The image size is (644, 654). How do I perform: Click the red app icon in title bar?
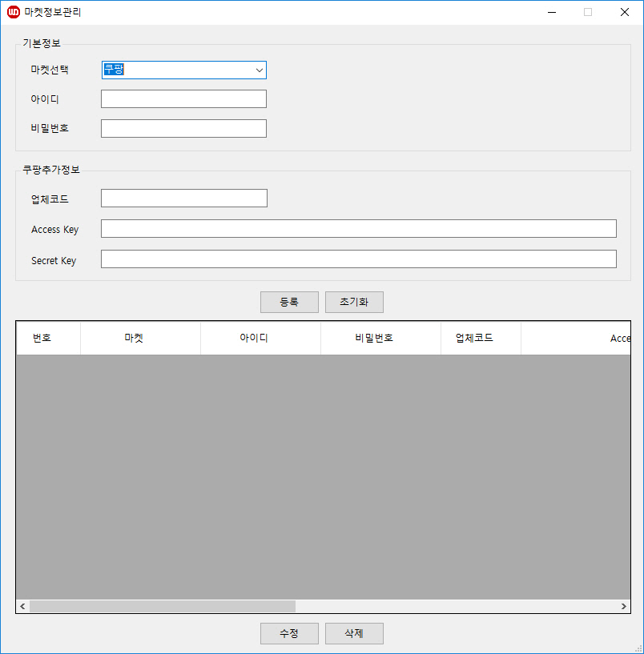click(x=14, y=12)
